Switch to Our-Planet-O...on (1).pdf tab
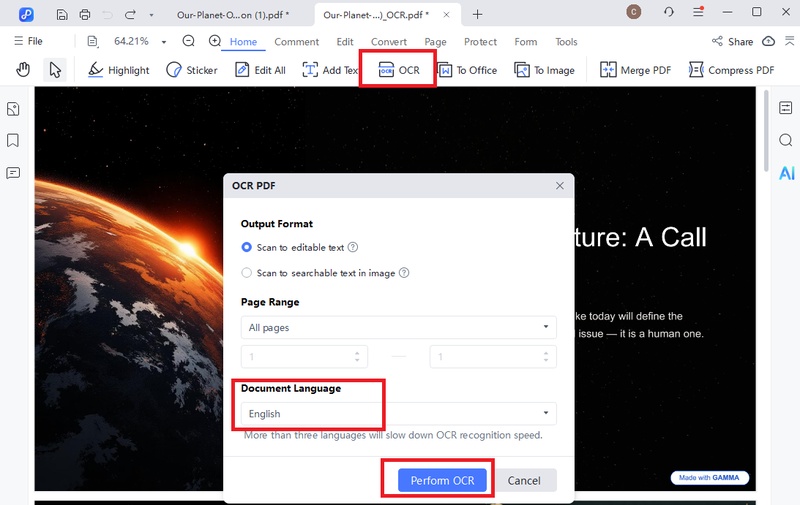Screen dimensions: 800x505 (x=233, y=15)
